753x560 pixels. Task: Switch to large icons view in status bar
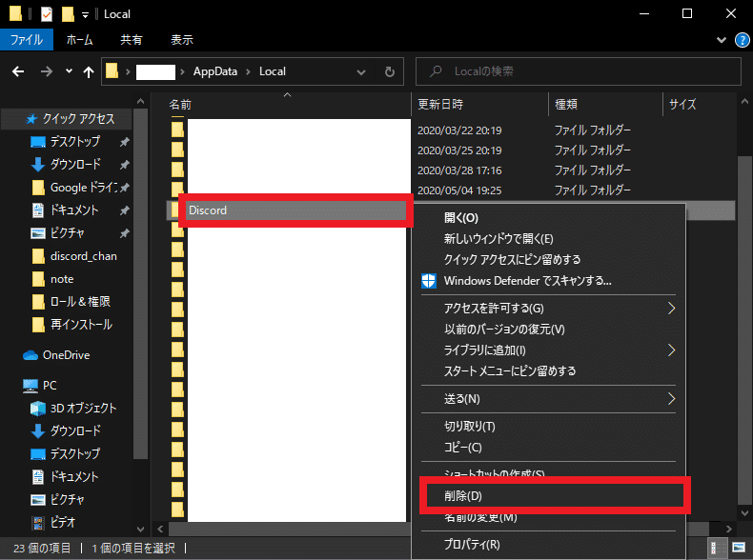pyautogui.click(x=738, y=548)
